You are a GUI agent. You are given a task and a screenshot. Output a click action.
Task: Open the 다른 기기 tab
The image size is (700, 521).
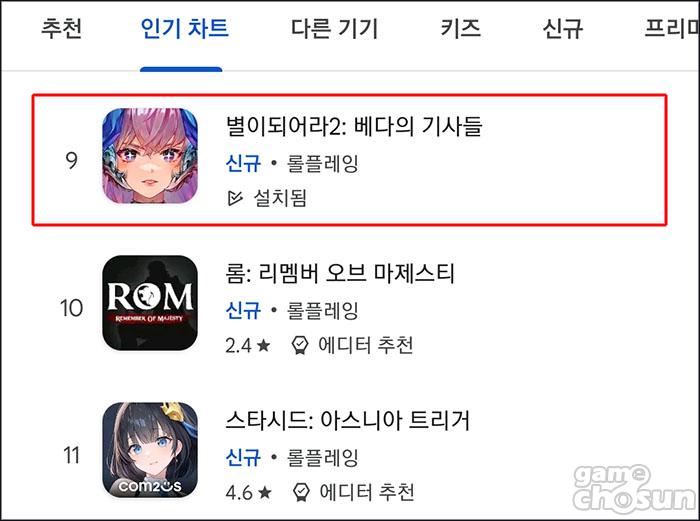tap(334, 28)
